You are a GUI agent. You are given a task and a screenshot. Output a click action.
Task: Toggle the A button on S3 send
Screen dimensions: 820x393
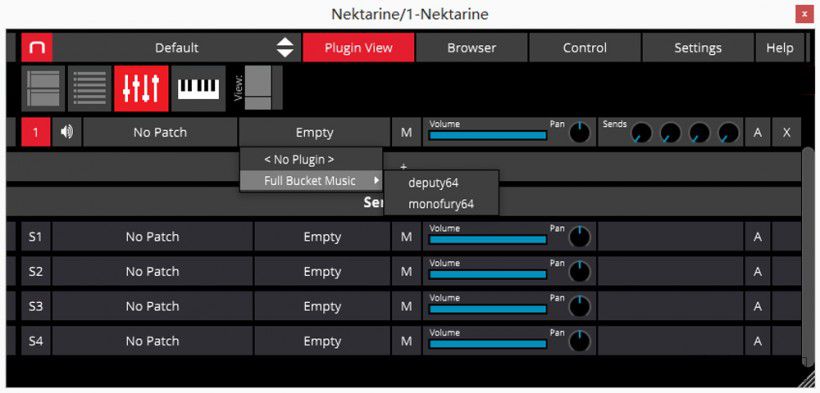(758, 306)
